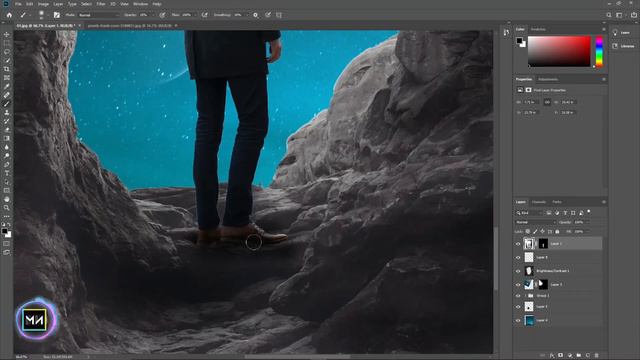This screenshot has height=360, width=640.
Task: Select the Eraser tool
Action: [x=7, y=129]
